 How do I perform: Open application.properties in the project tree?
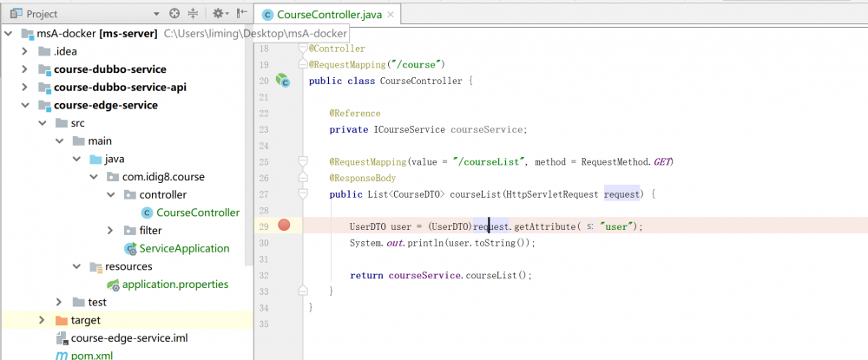(x=175, y=285)
